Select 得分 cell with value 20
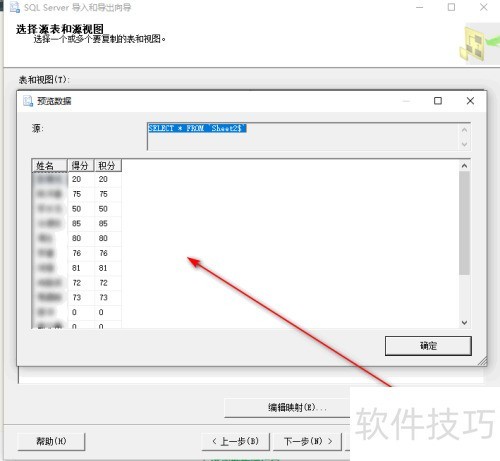This screenshot has width=500, height=461. pyautogui.click(x=81, y=179)
